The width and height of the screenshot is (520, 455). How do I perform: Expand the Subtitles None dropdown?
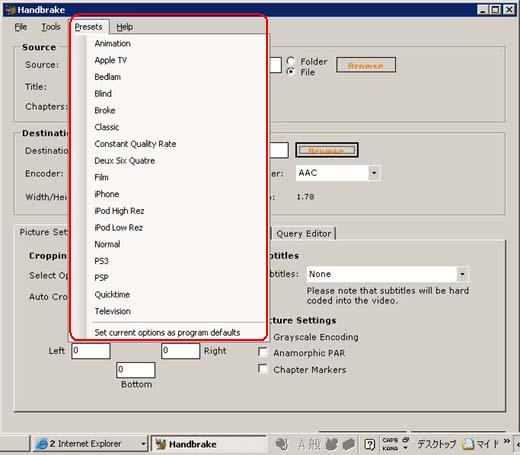pyautogui.click(x=462, y=274)
